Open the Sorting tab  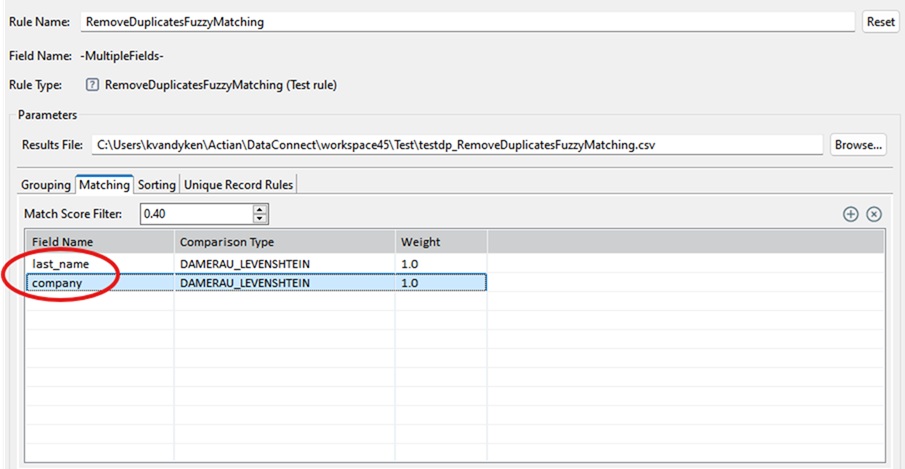pyautogui.click(x=156, y=185)
